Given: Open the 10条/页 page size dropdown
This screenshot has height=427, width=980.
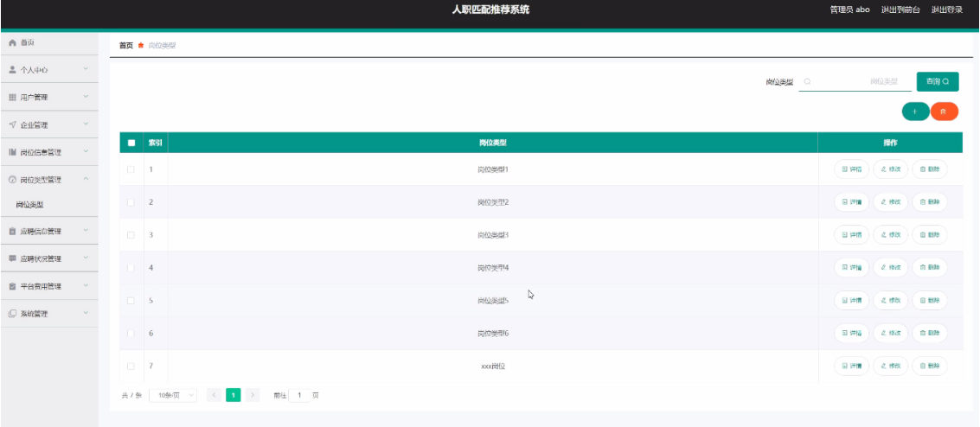Looking at the screenshot, I should point(173,395).
